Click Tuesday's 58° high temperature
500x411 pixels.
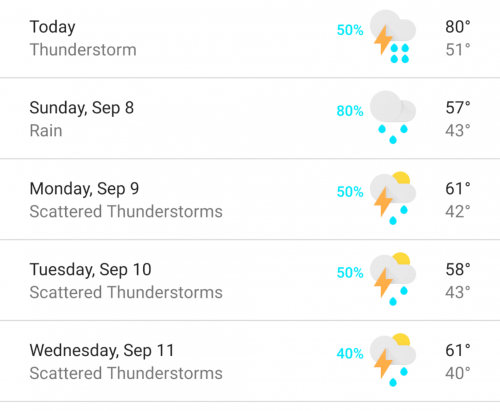pos(458,269)
